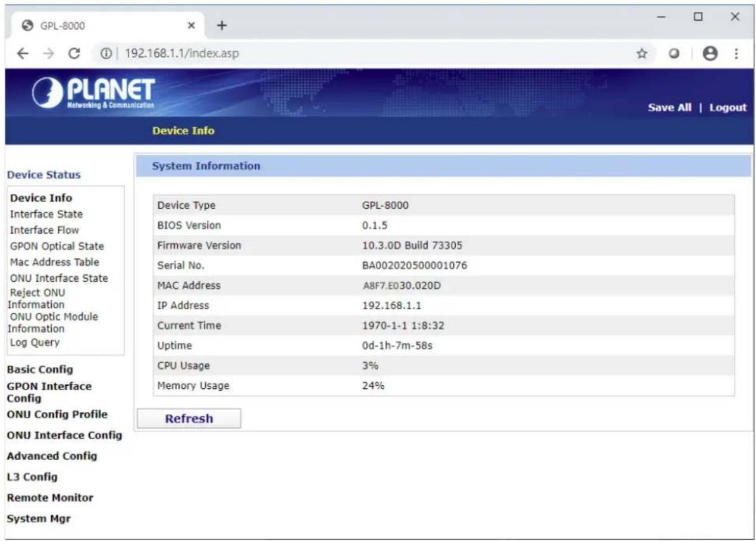Image resolution: width=756 pixels, height=541 pixels.
Task: Open ONU Optic Module Information page
Action: coord(54,322)
